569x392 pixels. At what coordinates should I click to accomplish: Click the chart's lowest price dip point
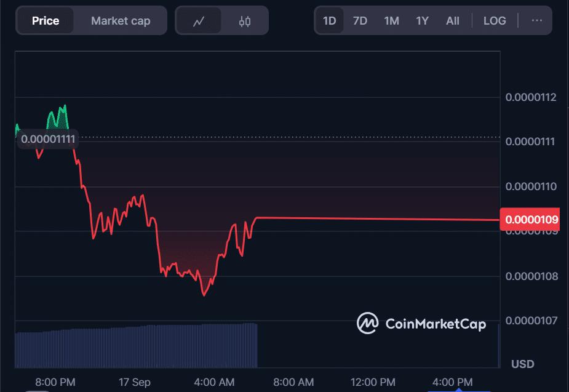pos(204,295)
